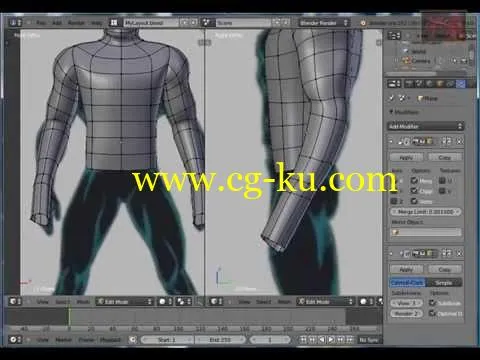Image resolution: width=480 pixels, height=360 pixels.
Task: Open Select menu in right 3D view
Action: pos(263,302)
